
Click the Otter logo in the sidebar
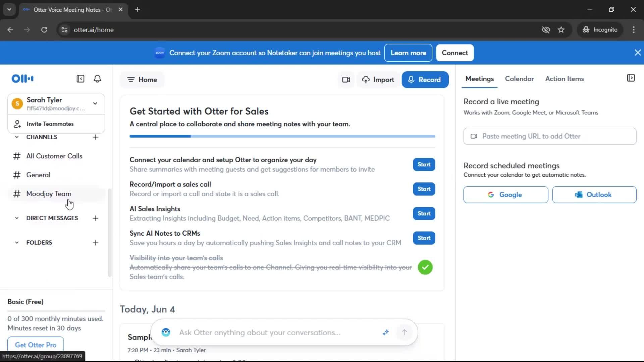click(22, 79)
